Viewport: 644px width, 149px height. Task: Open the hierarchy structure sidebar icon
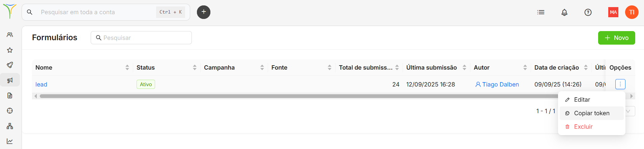[10, 126]
